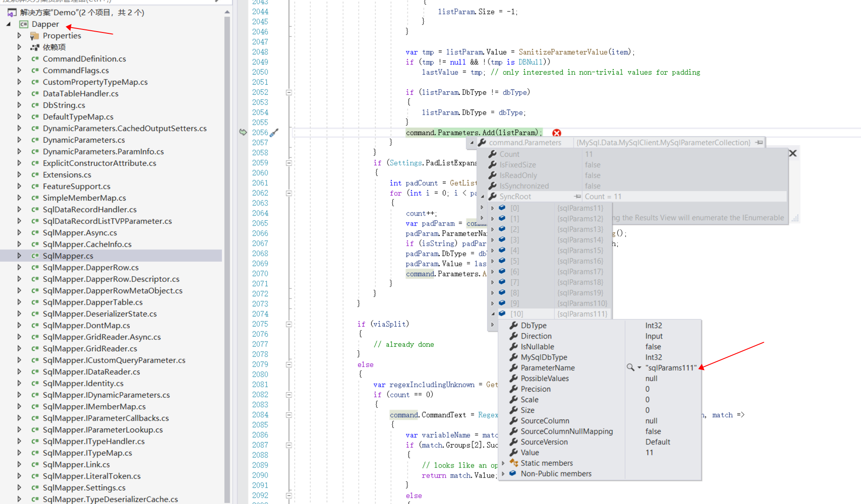Click the red exception error icon
The width and height of the screenshot is (861, 504).
click(x=557, y=133)
